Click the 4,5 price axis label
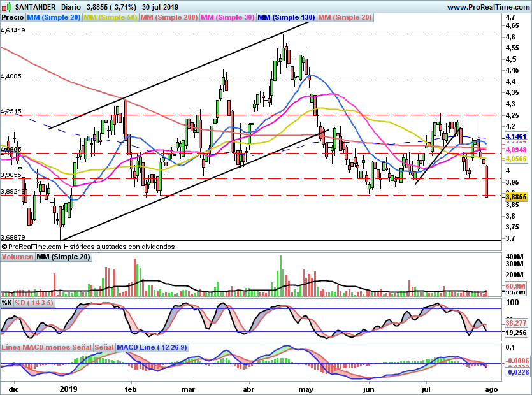 [510, 59]
